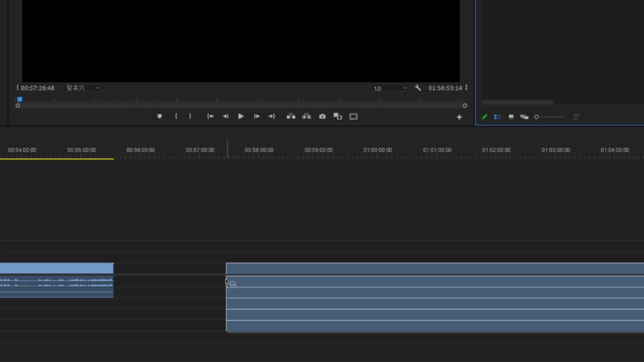The width and height of the screenshot is (644, 362).
Task: Open monitor settings wrench icon
Action: 418,88
